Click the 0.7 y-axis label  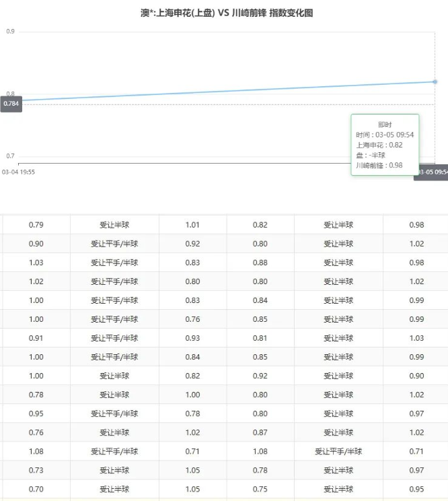pos(11,156)
